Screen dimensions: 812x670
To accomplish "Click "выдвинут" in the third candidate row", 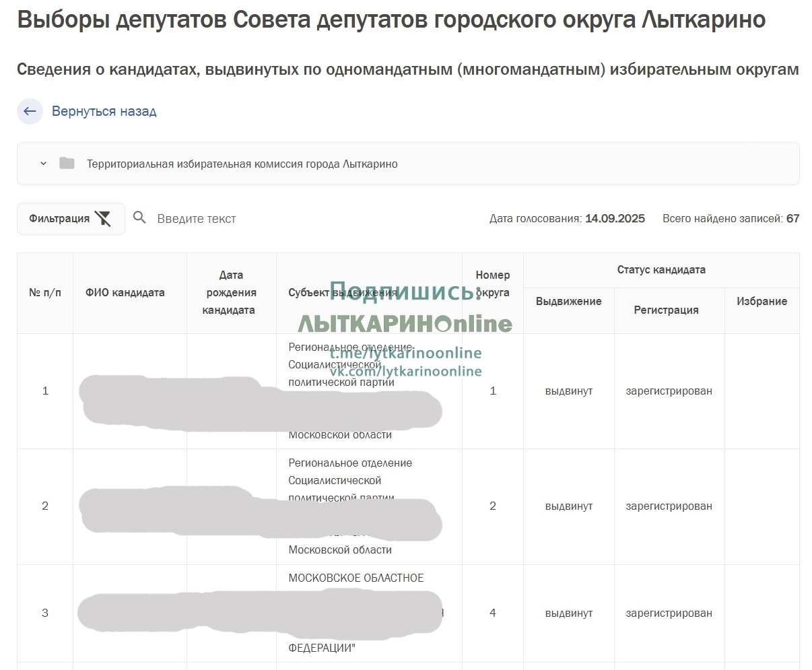I will tap(568, 613).
